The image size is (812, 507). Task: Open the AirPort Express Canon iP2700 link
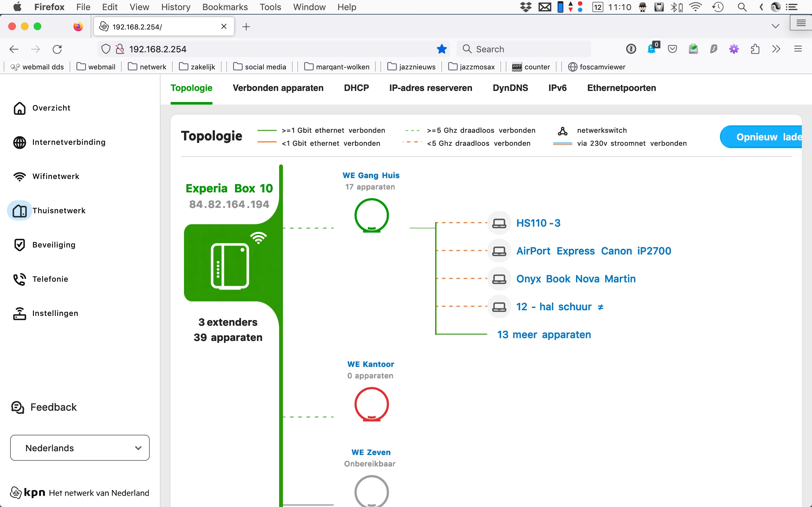(593, 251)
